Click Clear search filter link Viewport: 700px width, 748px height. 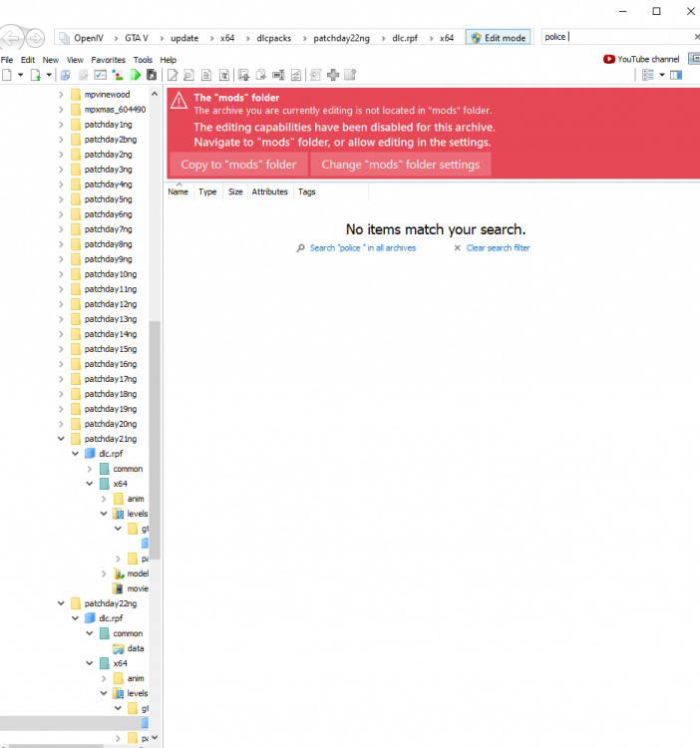point(498,248)
